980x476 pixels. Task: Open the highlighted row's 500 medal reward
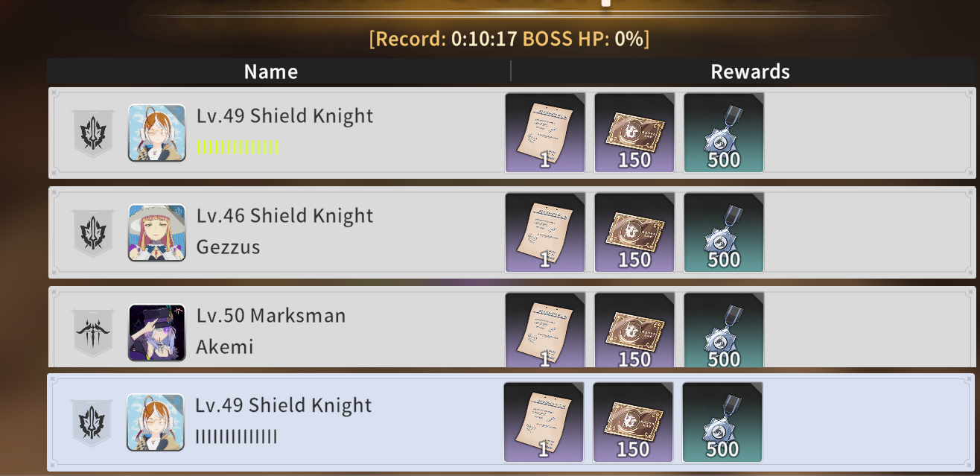722,422
